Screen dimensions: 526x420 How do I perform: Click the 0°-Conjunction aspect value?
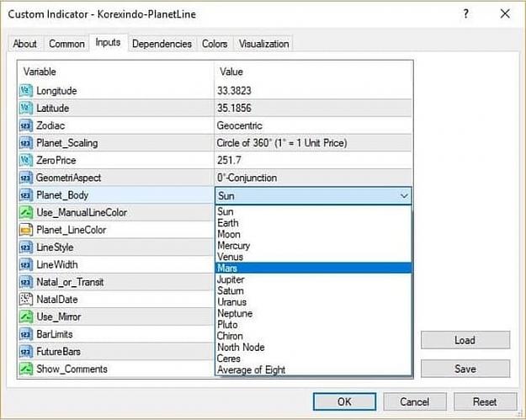point(313,178)
